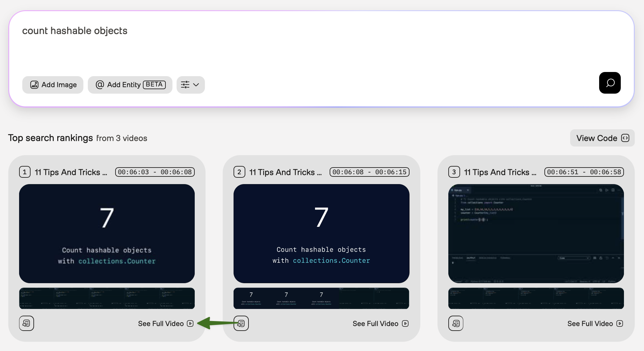Image resolution: width=644 pixels, height=351 pixels.
Task: Click the black search submit button
Action: tap(610, 83)
